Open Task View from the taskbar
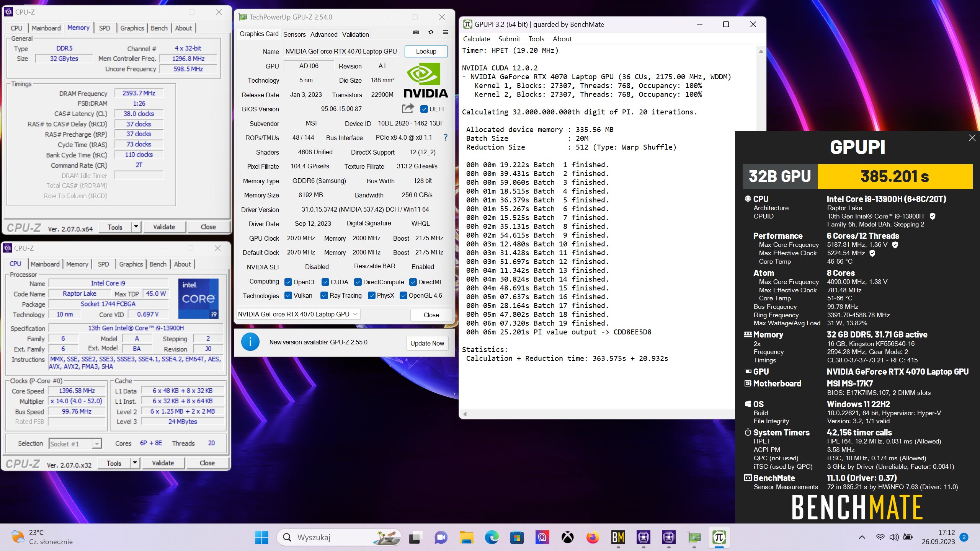Image resolution: width=980 pixels, height=551 pixels. [x=415, y=538]
